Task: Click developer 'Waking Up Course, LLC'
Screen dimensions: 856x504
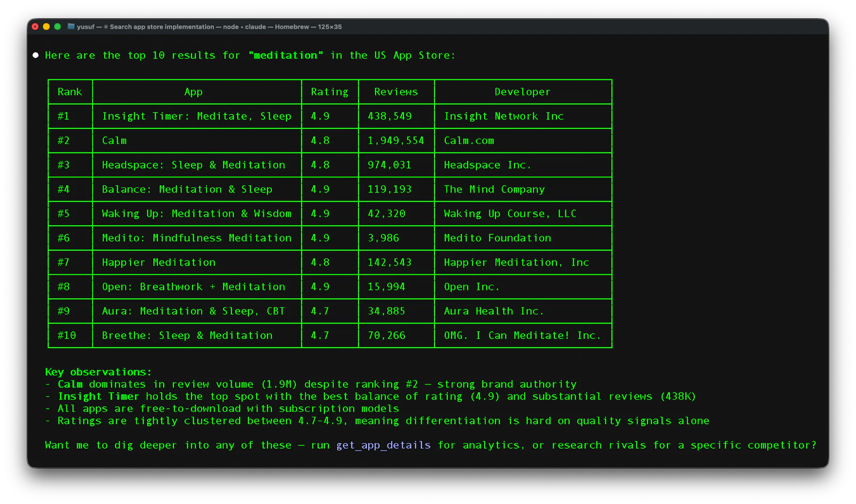Action: click(x=510, y=213)
